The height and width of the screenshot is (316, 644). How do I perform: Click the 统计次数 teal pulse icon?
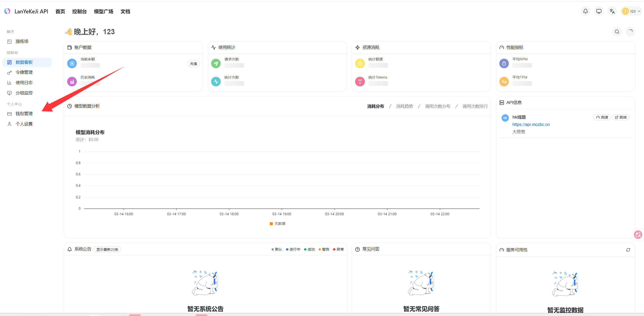tap(216, 82)
